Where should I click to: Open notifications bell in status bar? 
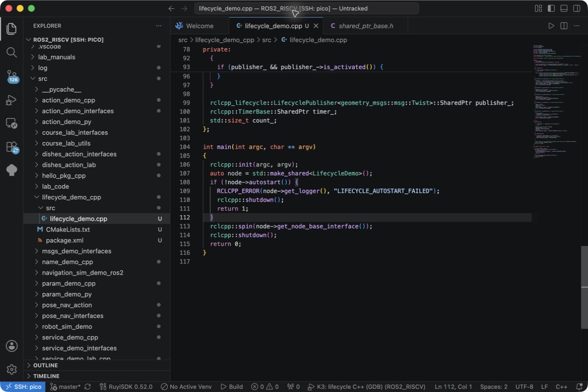click(x=579, y=387)
